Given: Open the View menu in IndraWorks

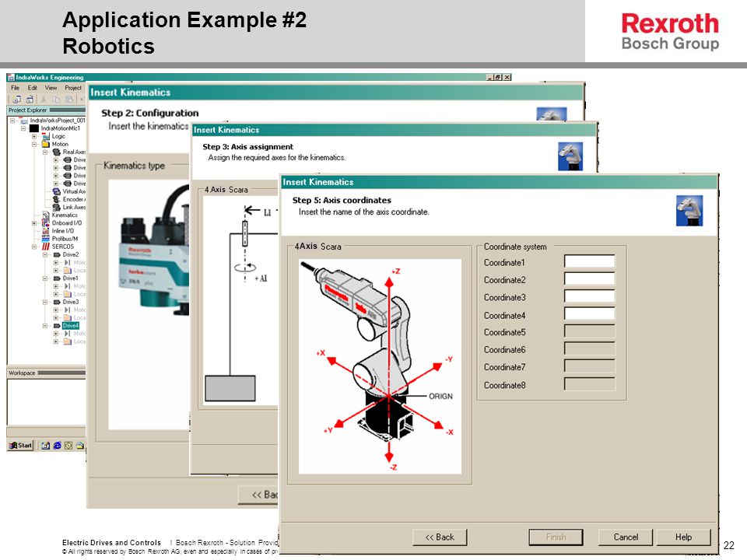Looking at the screenshot, I should [51, 88].
